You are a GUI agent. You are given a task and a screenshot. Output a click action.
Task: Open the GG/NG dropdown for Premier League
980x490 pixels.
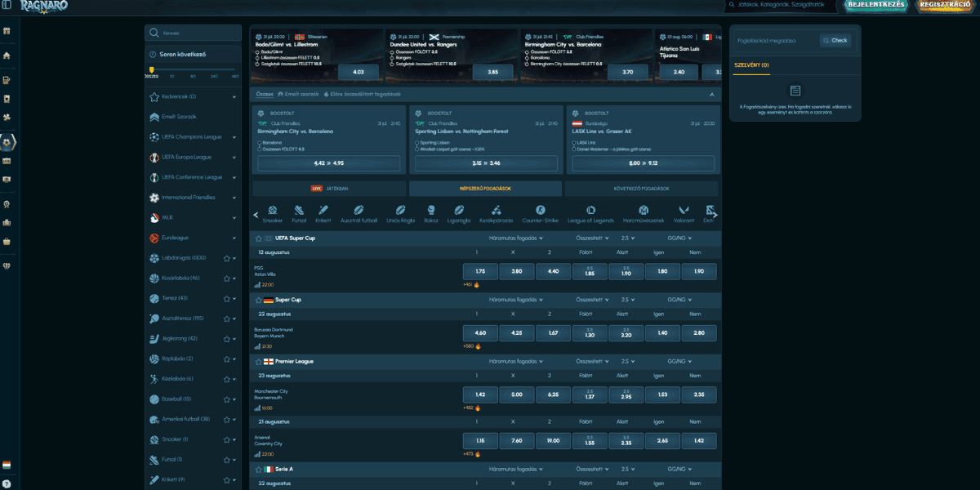tap(679, 361)
